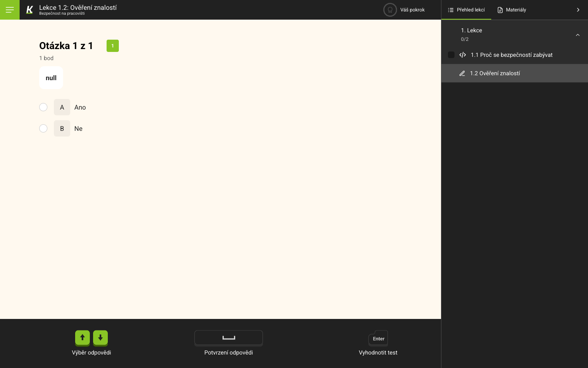
Task: Select radio button for answer Ne
Action: click(x=43, y=128)
